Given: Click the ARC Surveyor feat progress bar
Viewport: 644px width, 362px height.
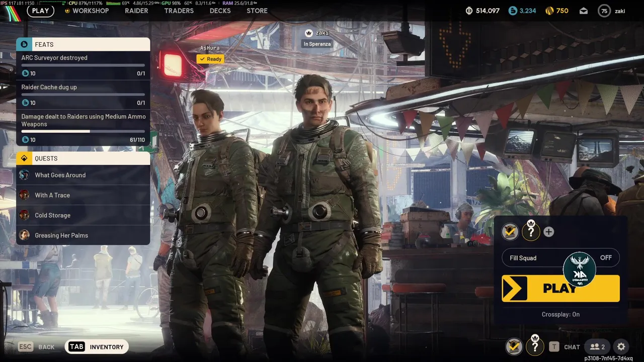Looking at the screenshot, I should point(83,65).
